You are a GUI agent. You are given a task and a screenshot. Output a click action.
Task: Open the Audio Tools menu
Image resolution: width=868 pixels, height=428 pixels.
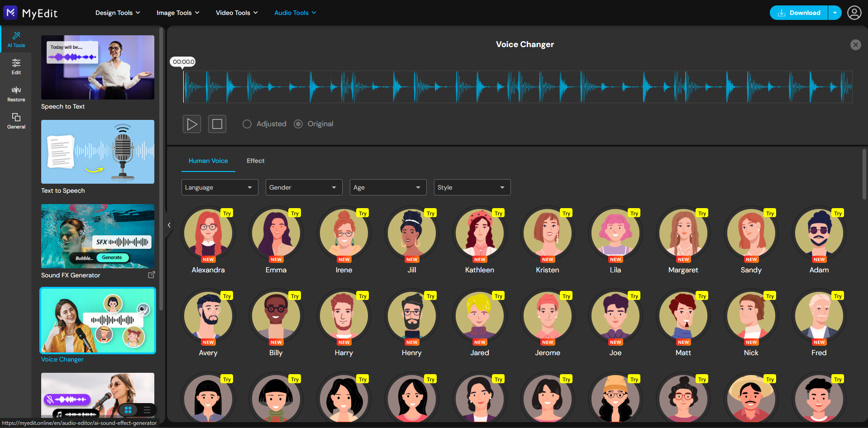(295, 13)
